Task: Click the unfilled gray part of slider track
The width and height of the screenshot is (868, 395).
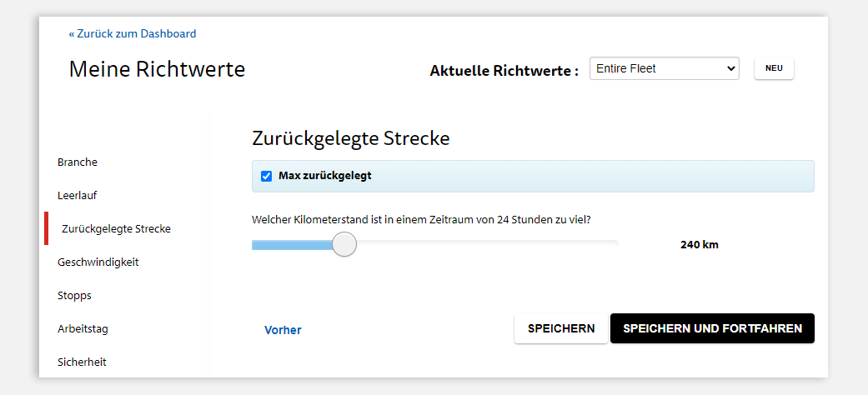Action: (484, 244)
